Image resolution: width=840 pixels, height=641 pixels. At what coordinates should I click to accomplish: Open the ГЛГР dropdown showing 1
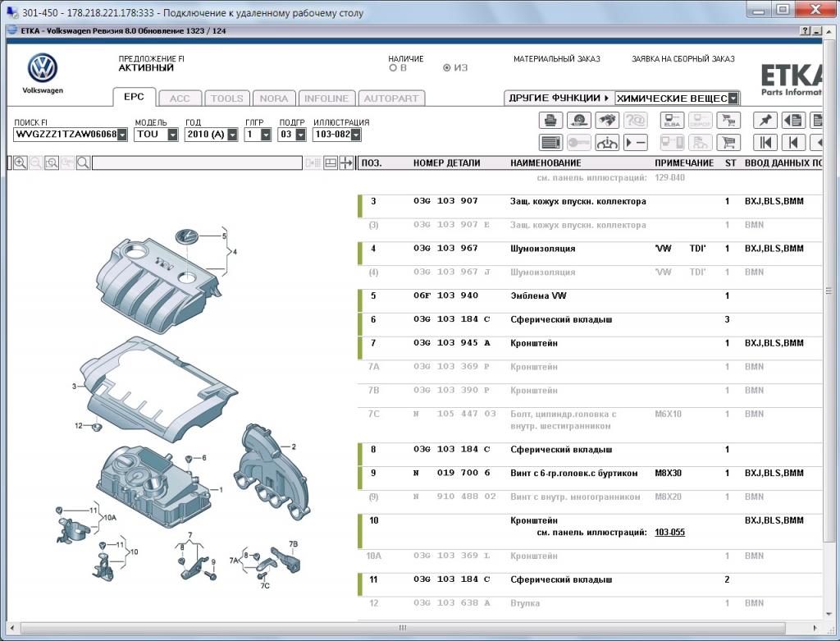(266, 135)
